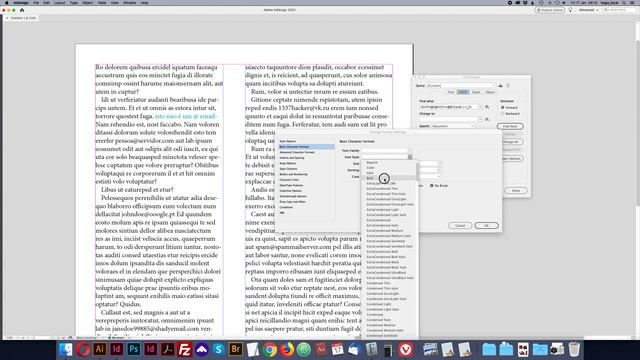Click the Find Next button
The width and height of the screenshot is (640, 360).
point(510,127)
